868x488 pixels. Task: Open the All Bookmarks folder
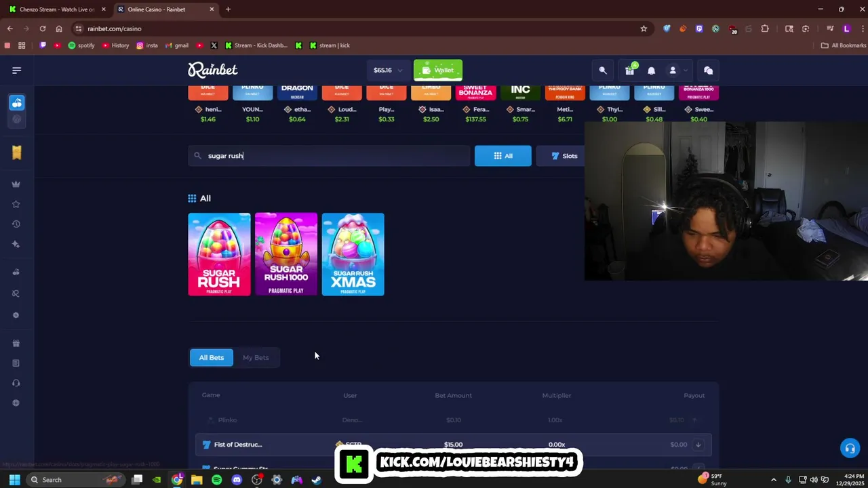[x=844, y=45]
